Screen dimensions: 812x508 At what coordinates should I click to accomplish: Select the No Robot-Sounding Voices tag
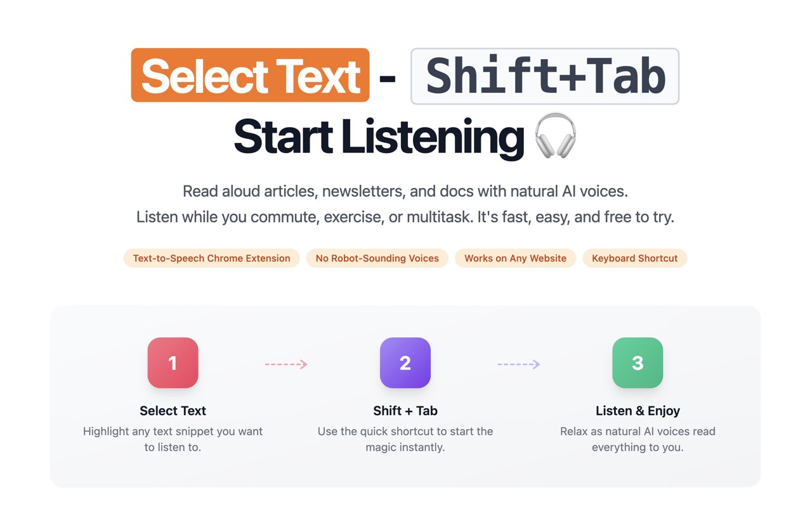click(x=377, y=258)
